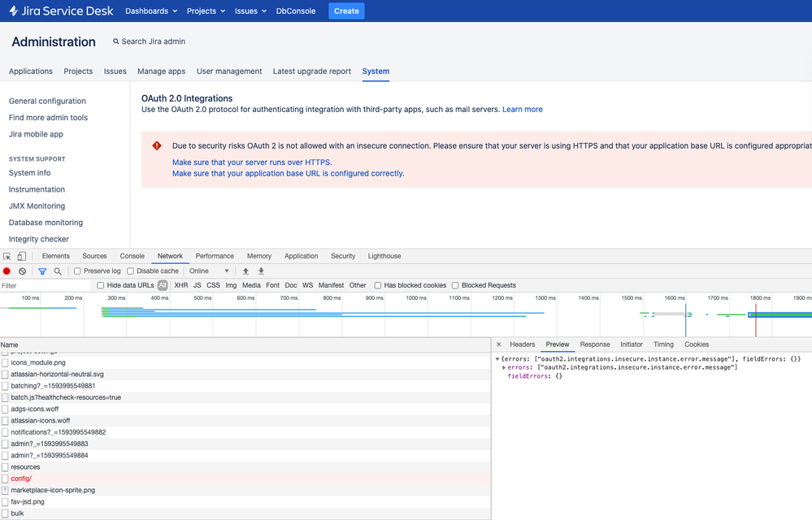Image resolution: width=812 pixels, height=520 pixels.
Task: Switch to the Console tab in DevTools
Action: coord(132,256)
